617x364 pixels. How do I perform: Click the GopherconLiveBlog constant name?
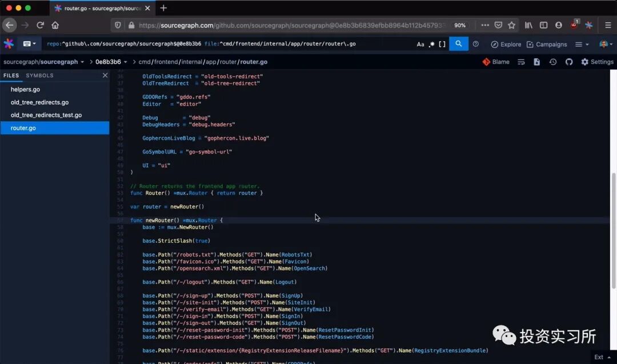(x=169, y=138)
